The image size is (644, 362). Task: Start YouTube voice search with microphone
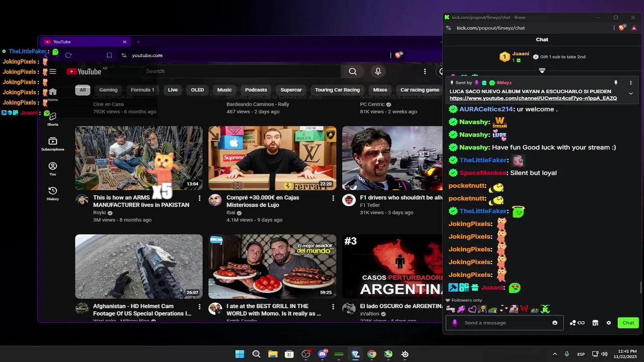point(378,71)
